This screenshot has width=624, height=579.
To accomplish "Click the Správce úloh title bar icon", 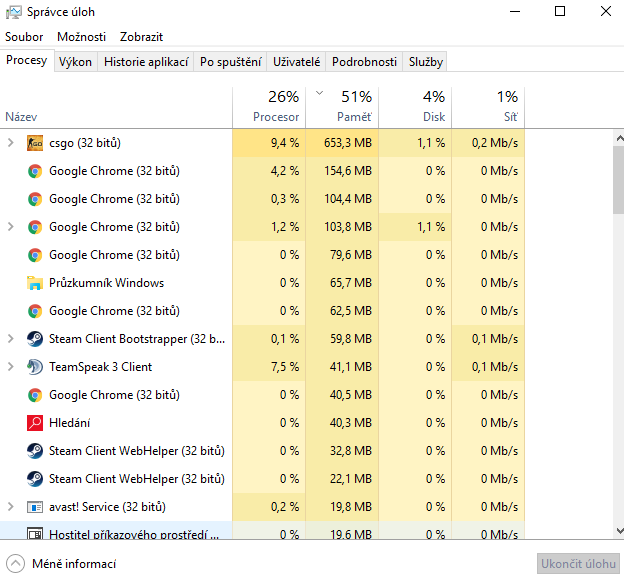I will click(x=14, y=12).
